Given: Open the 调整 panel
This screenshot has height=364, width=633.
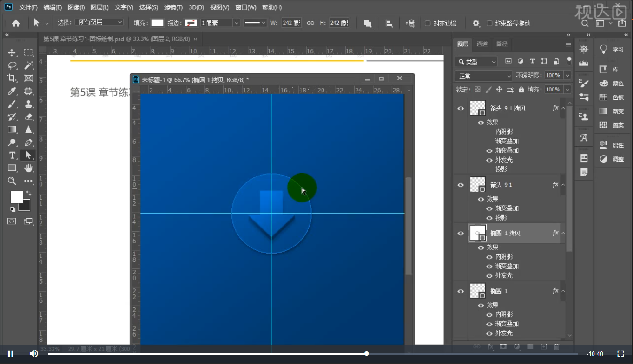Looking at the screenshot, I should coord(613,159).
